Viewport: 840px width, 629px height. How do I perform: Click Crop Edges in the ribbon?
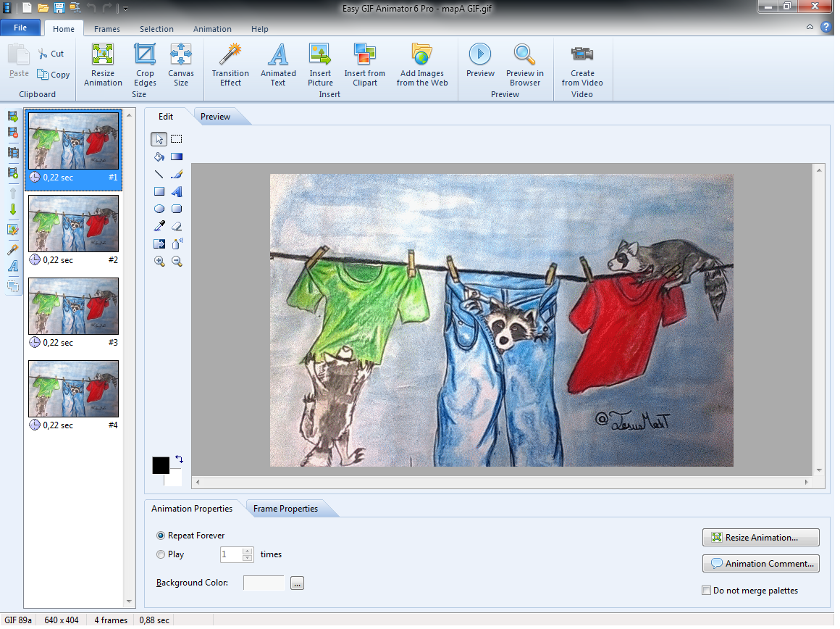click(145, 64)
